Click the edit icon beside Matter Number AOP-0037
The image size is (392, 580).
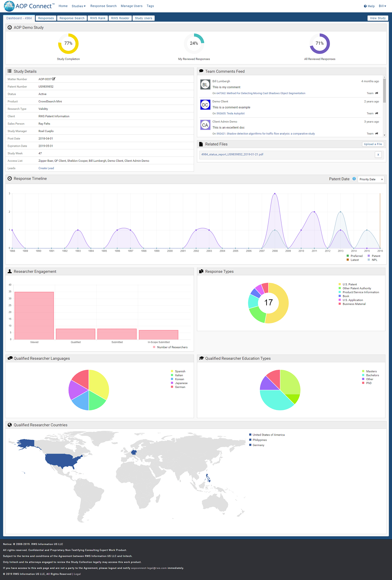pyautogui.click(x=54, y=79)
